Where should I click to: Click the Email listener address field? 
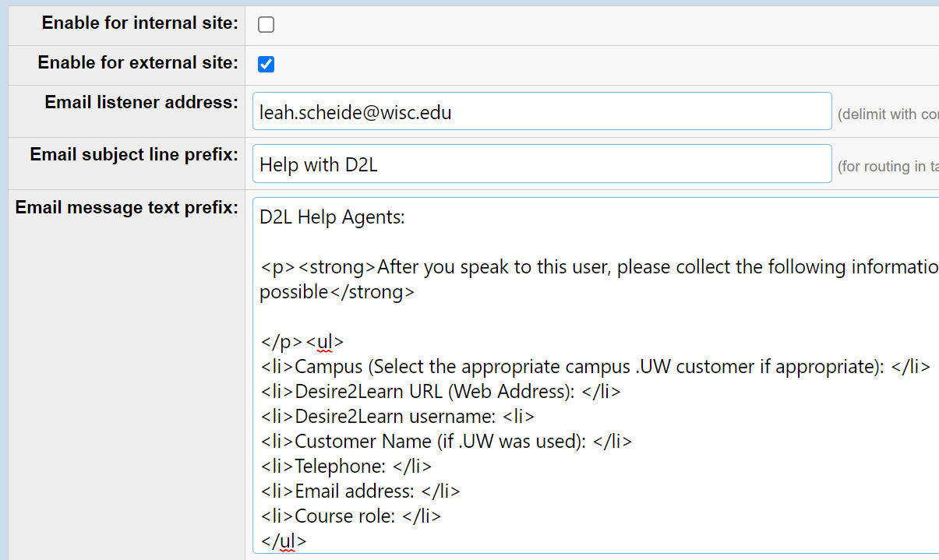coord(542,111)
